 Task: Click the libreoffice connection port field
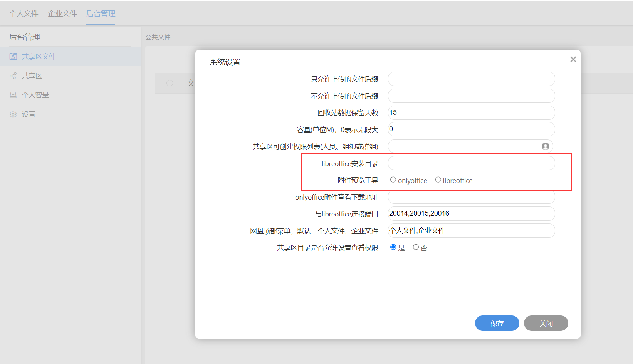(x=471, y=213)
